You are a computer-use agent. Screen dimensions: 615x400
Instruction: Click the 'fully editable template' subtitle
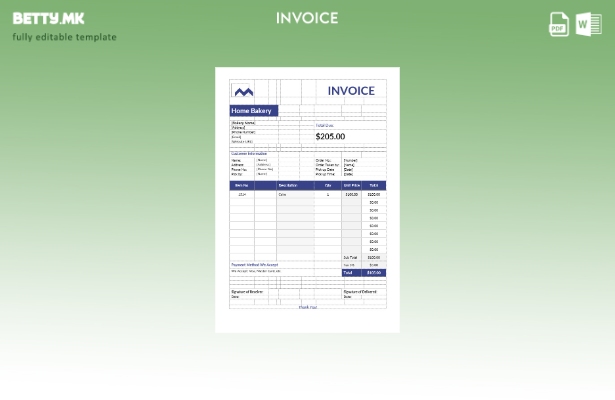[64, 38]
